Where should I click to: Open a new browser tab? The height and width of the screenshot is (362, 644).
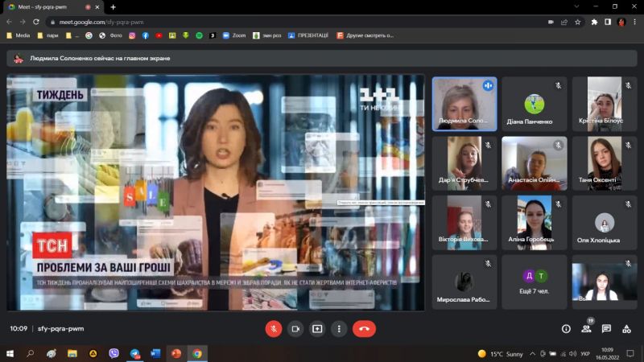[113, 7]
